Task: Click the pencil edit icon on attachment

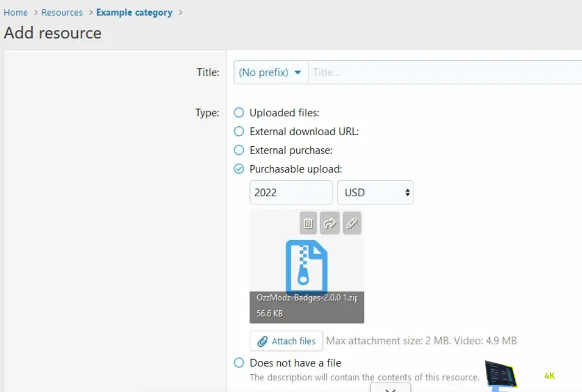Action: [x=352, y=224]
